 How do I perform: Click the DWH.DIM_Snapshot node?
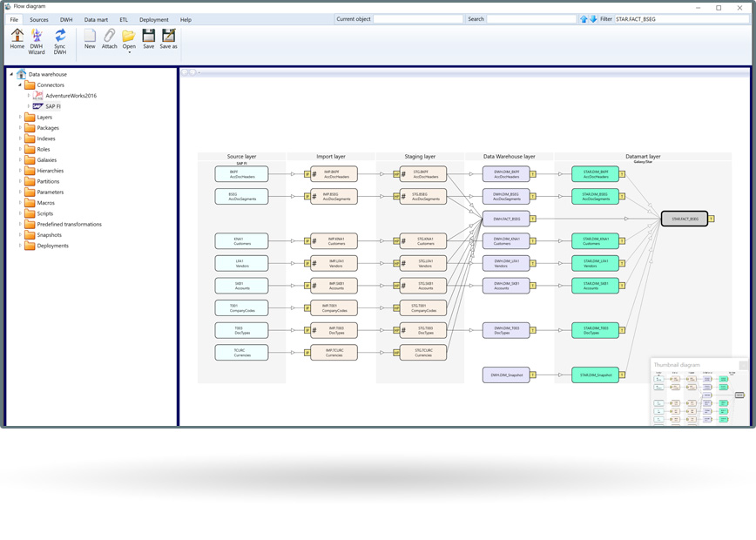tap(506, 375)
